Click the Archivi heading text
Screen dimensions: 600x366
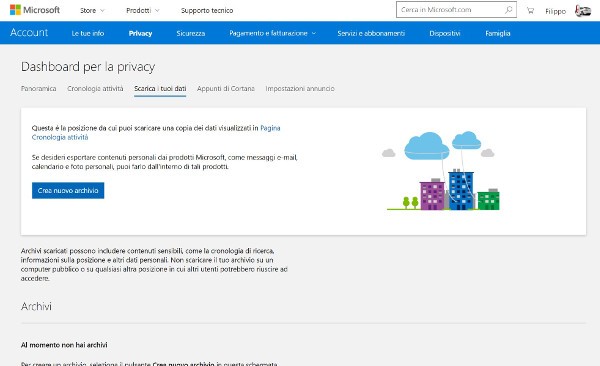[x=36, y=306]
